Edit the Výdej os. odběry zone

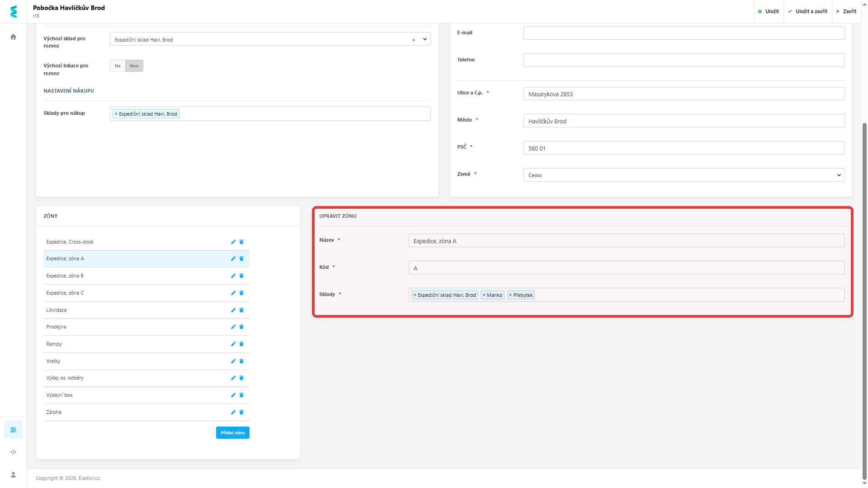(x=233, y=378)
